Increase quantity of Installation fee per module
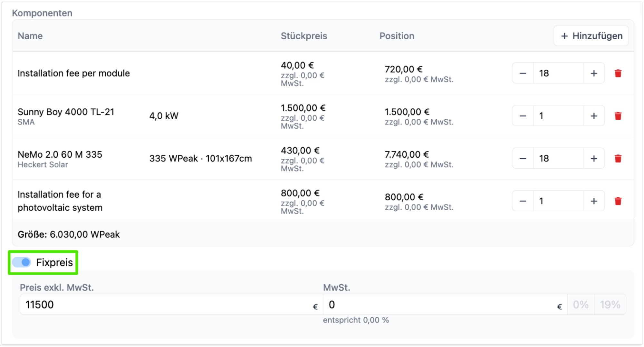The width and height of the screenshot is (644, 347). (593, 73)
